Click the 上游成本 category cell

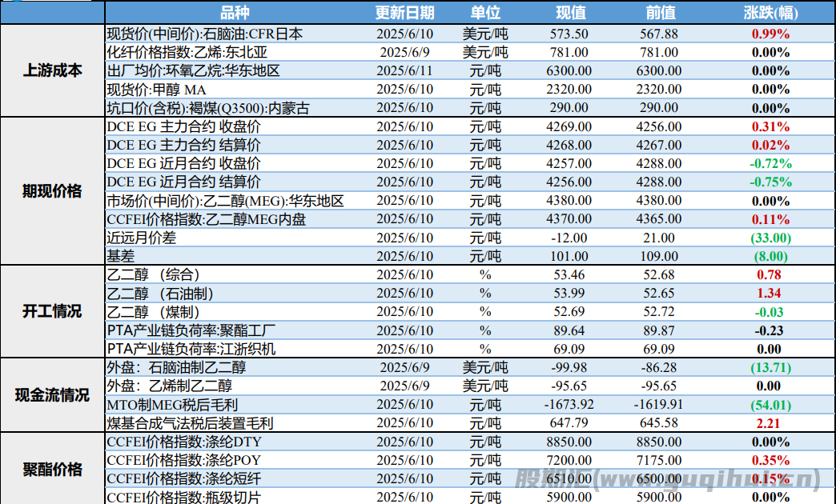(x=52, y=70)
